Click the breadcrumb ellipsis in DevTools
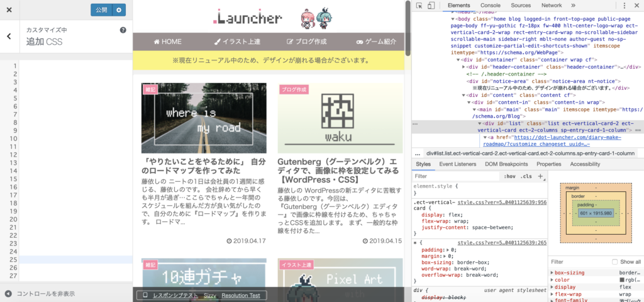Viewport: 644px width, 302px height. 418,154
